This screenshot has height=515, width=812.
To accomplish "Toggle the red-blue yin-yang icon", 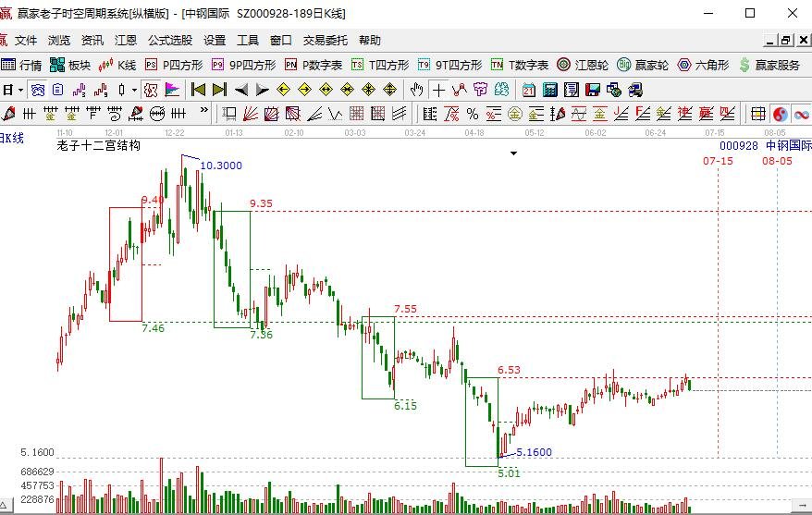I will (781, 114).
